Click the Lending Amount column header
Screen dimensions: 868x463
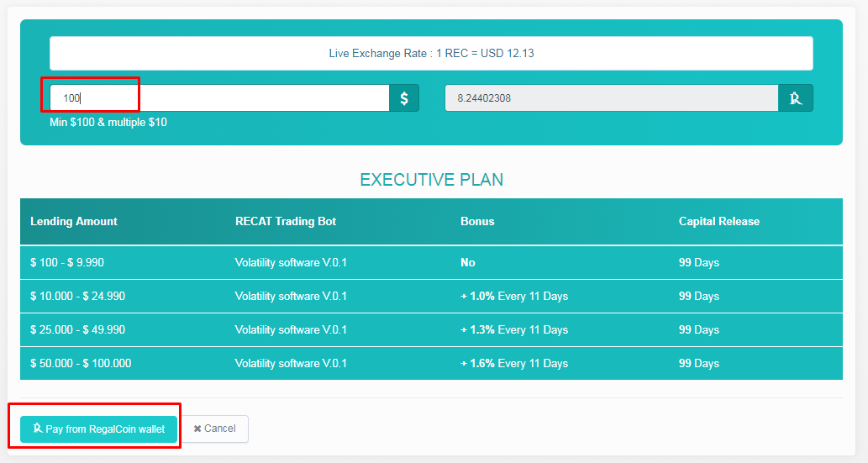74,222
